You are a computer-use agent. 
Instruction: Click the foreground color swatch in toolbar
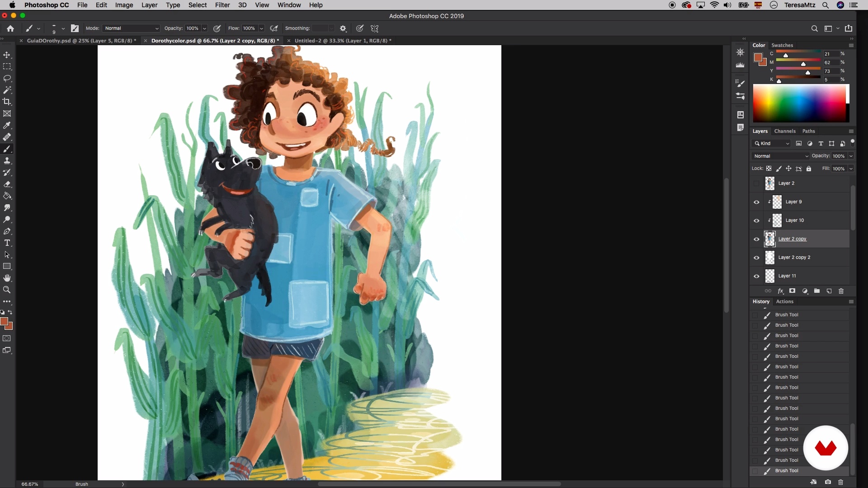4,321
